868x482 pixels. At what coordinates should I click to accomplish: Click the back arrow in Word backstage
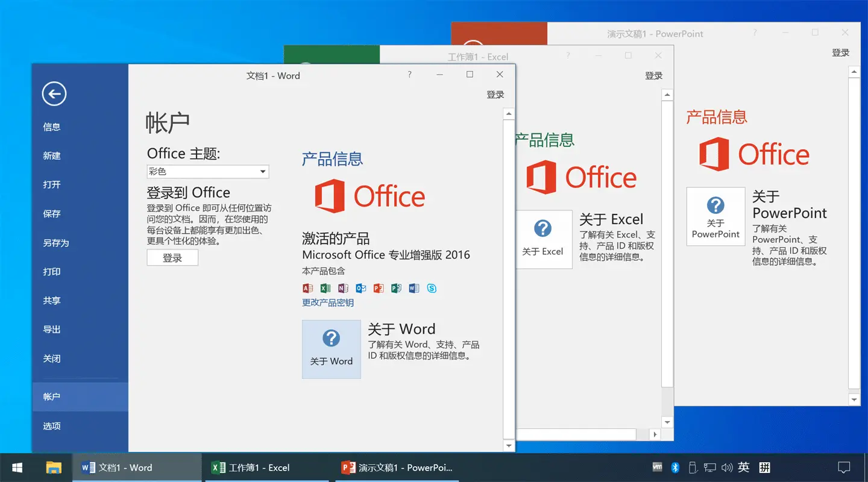[x=54, y=93]
